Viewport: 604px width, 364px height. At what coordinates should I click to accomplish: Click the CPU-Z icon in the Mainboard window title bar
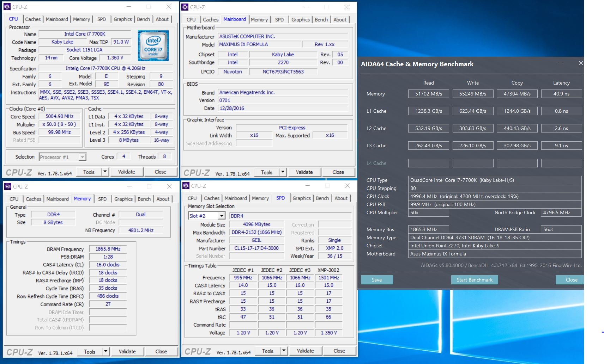coord(185,7)
